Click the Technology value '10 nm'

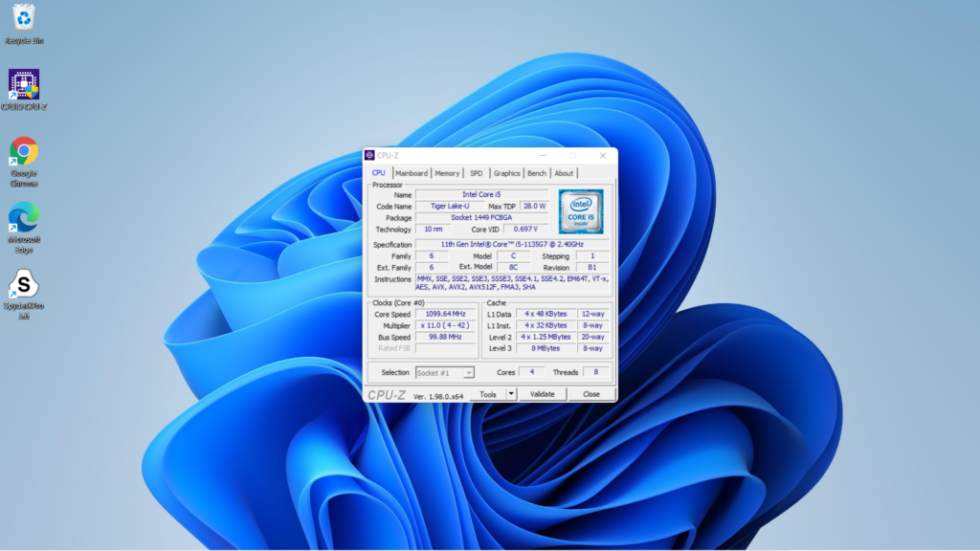[x=434, y=230]
